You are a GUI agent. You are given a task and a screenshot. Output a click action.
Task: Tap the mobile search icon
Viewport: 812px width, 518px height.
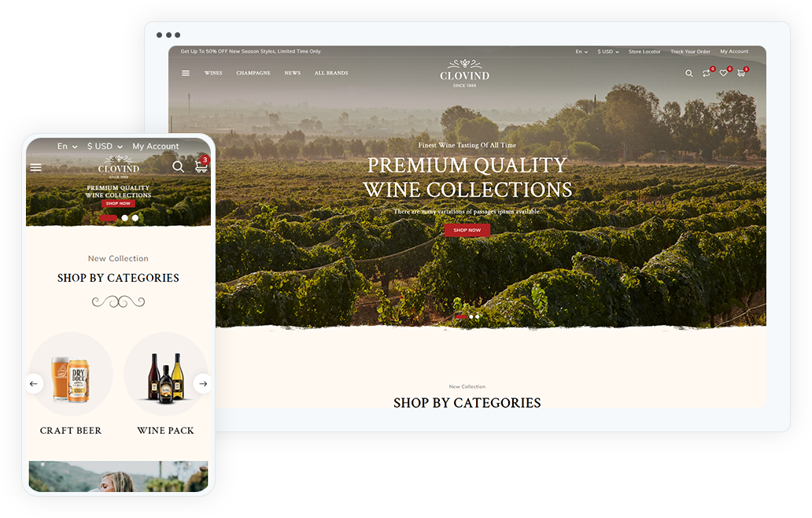(x=178, y=166)
